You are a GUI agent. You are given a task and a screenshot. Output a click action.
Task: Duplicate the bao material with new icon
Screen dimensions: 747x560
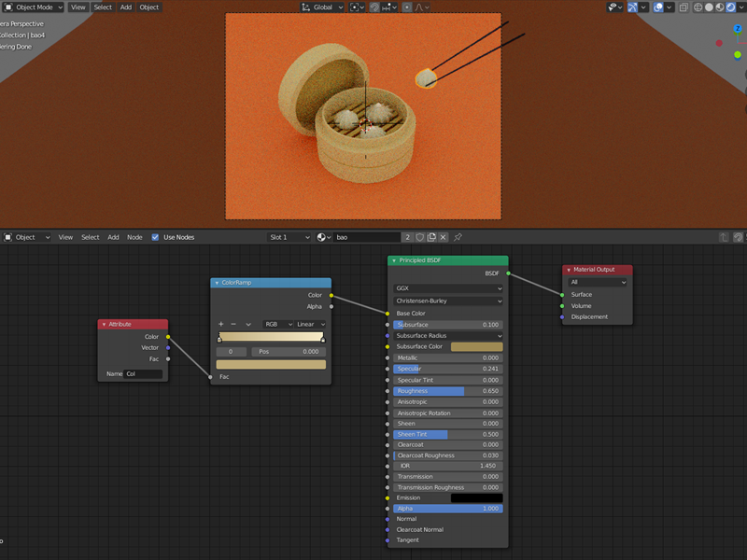click(x=431, y=237)
